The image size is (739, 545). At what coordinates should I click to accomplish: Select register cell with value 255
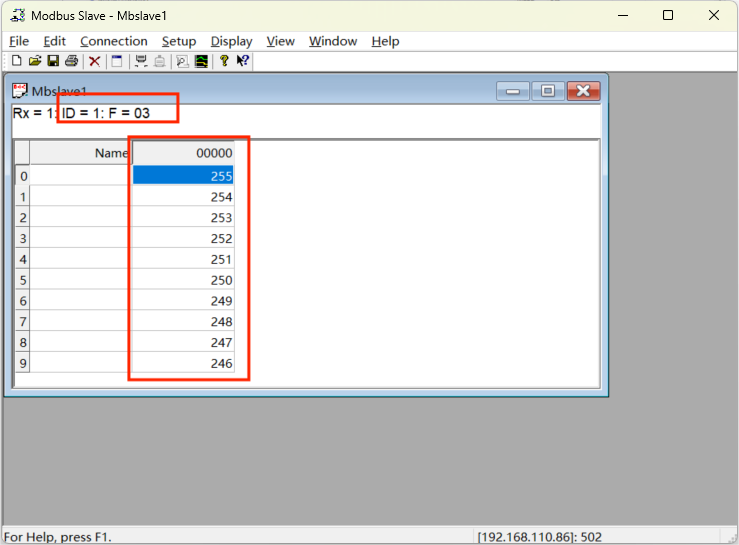tap(183, 176)
